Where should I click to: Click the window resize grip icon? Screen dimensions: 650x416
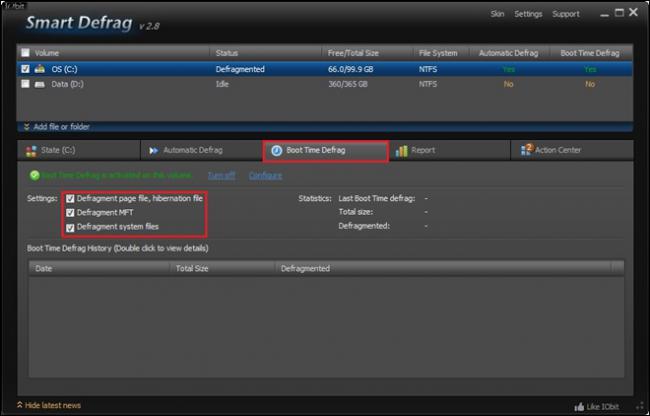pyautogui.click(x=640, y=407)
